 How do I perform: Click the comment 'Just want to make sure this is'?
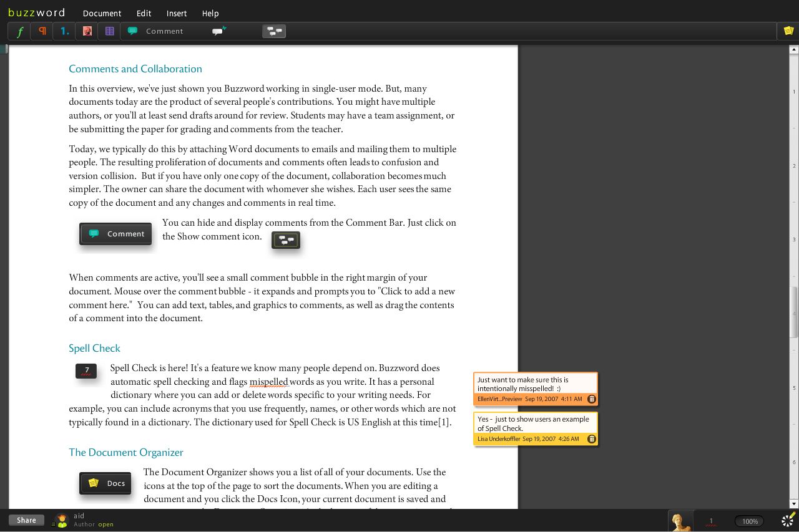point(522,380)
